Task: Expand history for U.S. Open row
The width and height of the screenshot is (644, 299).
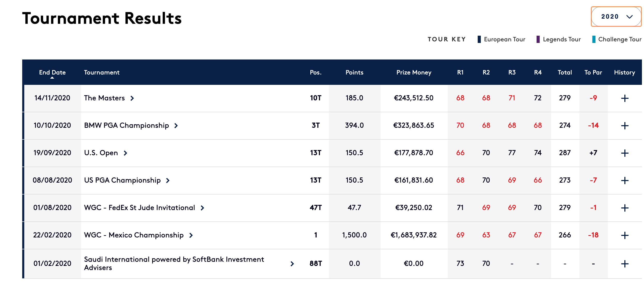Action: 625,153
